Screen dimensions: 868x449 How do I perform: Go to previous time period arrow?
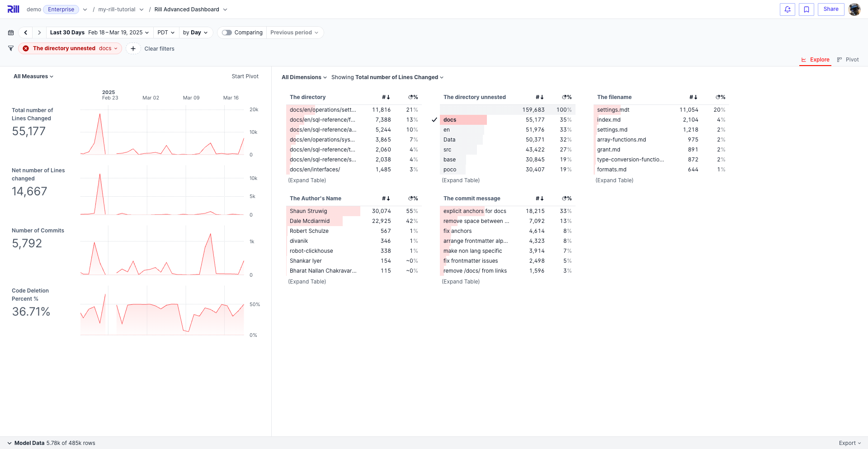point(26,33)
